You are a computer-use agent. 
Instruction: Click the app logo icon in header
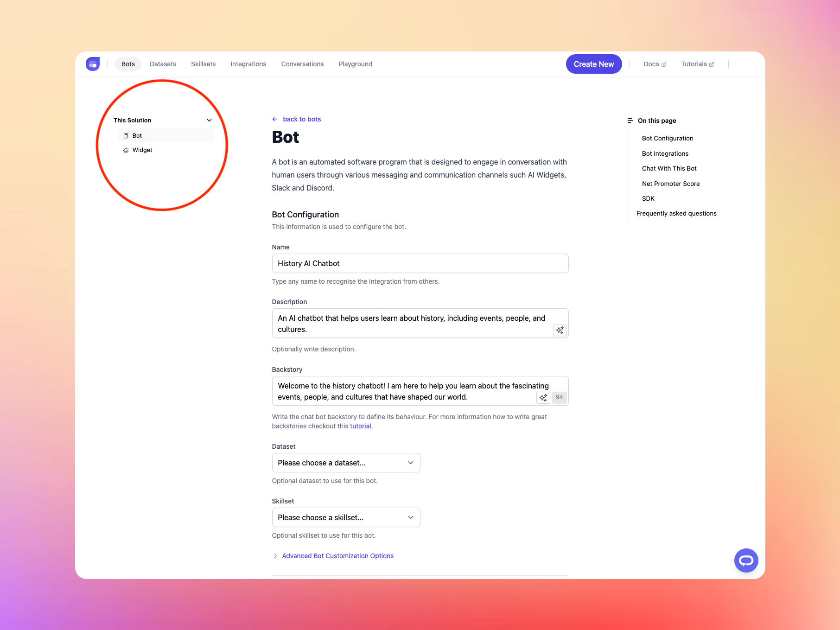(93, 64)
